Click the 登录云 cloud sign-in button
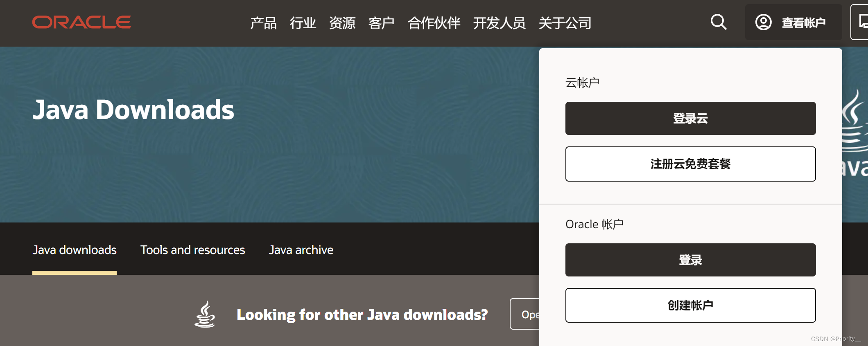The image size is (868, 346). tap(690, 118)
